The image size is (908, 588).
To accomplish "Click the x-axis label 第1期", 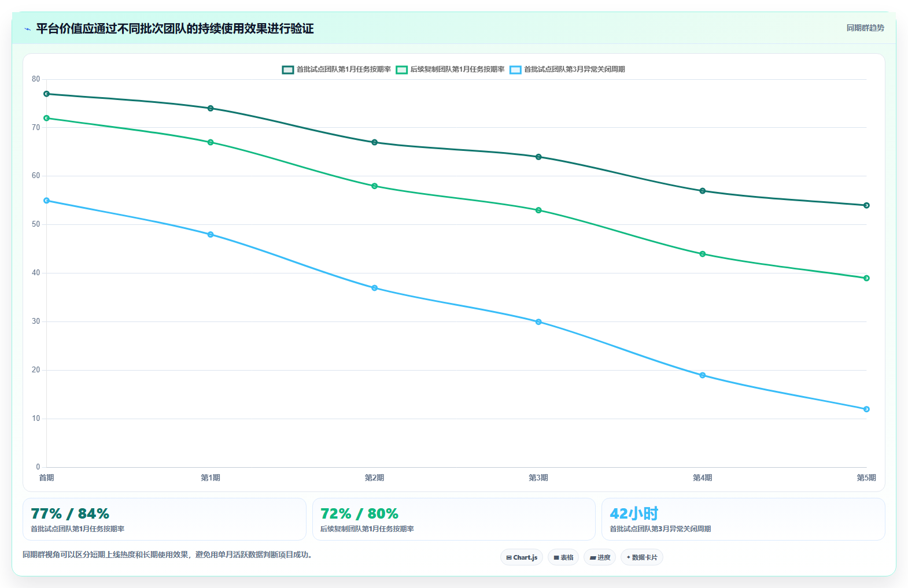I will (x=211, y=478).
